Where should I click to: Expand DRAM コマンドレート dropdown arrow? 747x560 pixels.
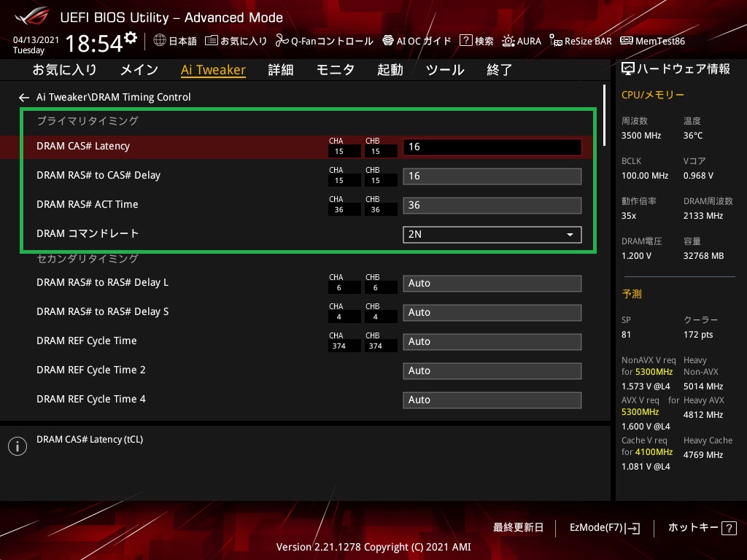570,235
